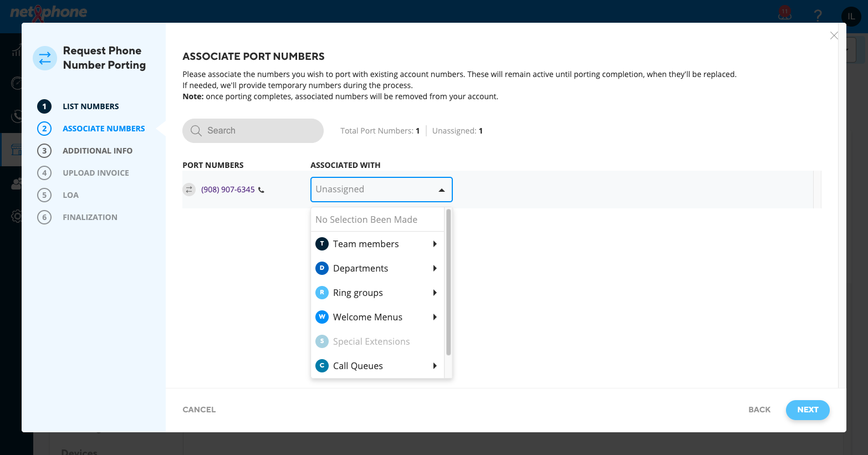Cancel the porting request
The width and height of the screenshot is (868, 455).
point(199,410)
